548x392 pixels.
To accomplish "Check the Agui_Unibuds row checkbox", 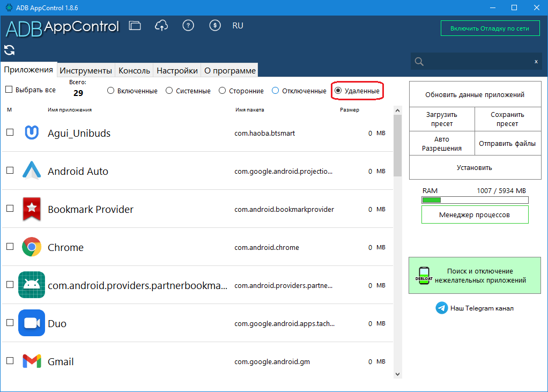I will click(10, 132).
